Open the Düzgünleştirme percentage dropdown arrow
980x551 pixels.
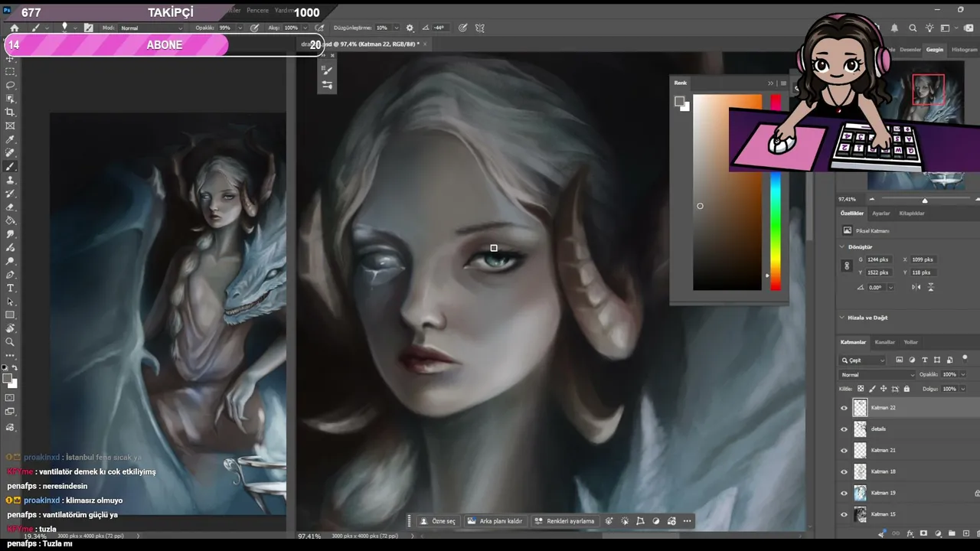396,28
